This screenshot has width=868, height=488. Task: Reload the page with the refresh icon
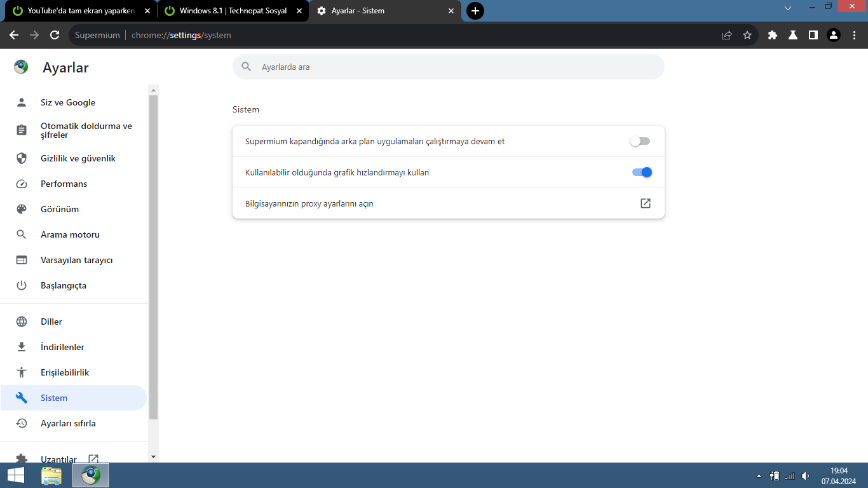tap(55, 36)
